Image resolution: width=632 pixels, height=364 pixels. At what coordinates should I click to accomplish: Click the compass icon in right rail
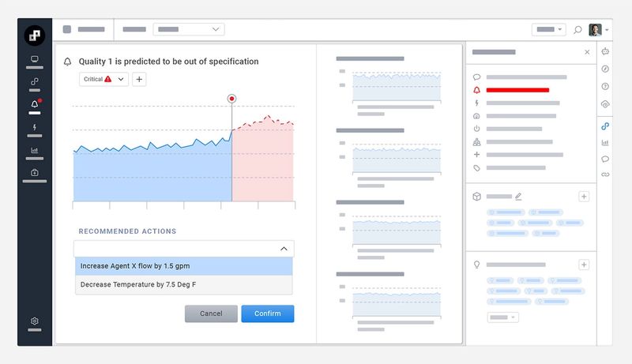(x=605, y=69)
